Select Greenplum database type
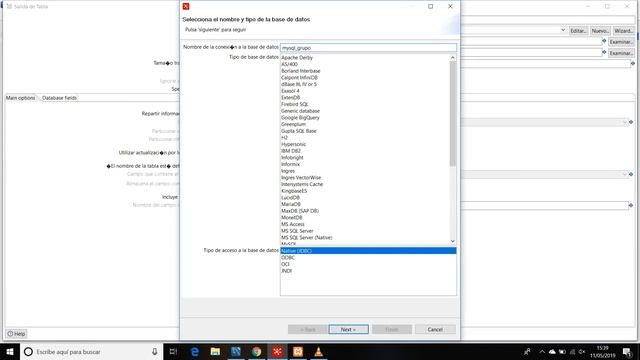Screen dimensions: 640x360 (x=293, y=124)
